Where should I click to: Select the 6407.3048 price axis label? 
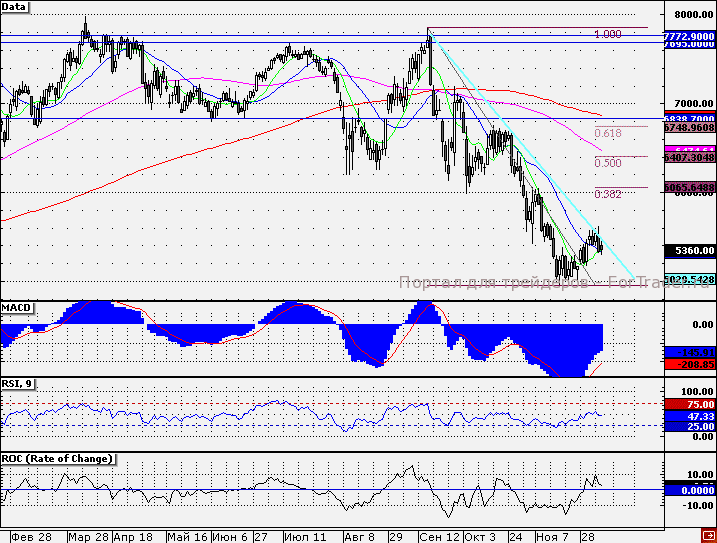point(689,157)
